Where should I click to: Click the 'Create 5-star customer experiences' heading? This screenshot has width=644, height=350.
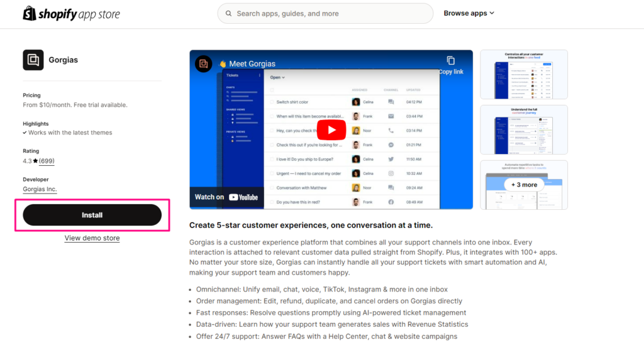point(311,225)
